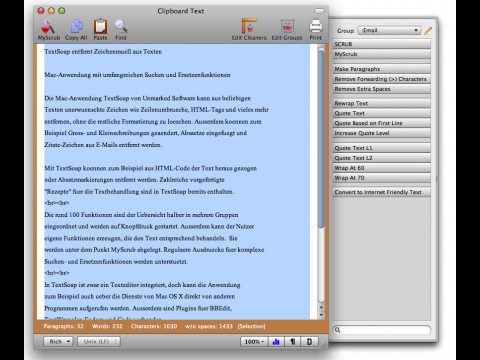Click the Paragraphs: 32 status entry
Viewport: 480px width, 360px height.
point(63,326)
